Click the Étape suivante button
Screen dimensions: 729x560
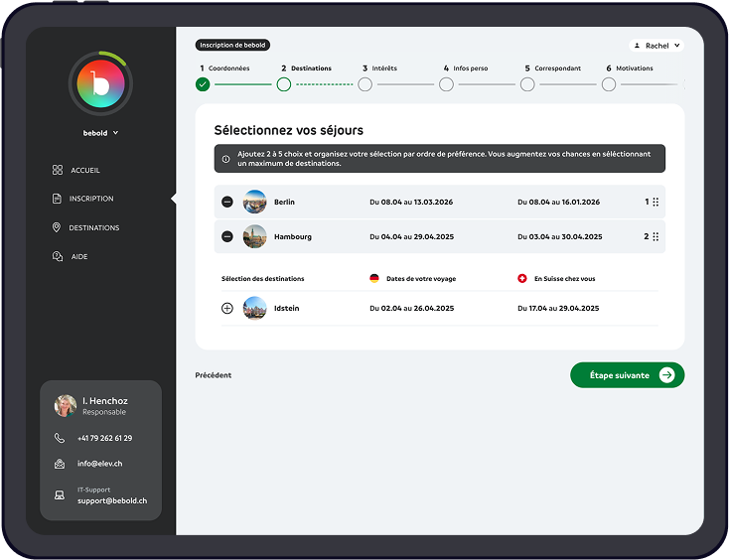click(x=627, y=375)
